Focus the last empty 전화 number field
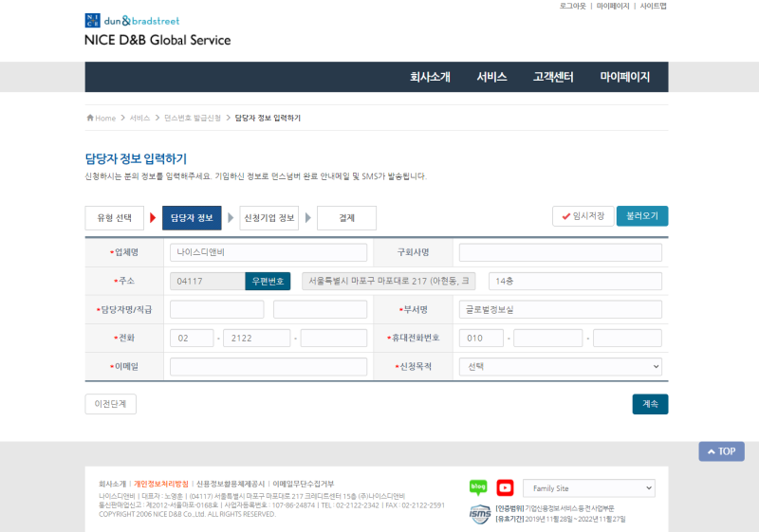Image resolution: width=759 pixels, height=532 pixels. (x=334, y=338)
